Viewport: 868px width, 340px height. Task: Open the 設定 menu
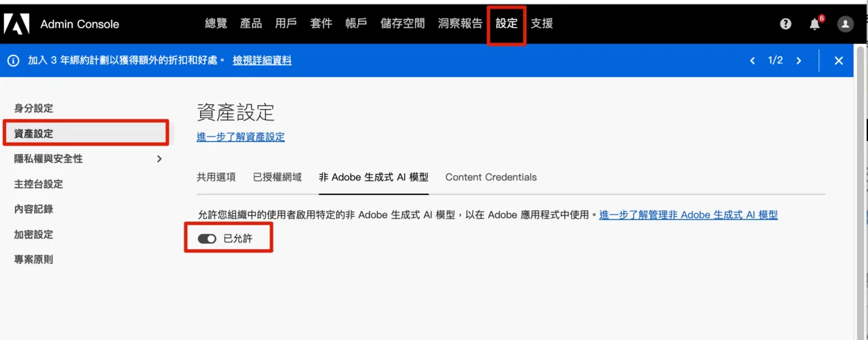507,24
